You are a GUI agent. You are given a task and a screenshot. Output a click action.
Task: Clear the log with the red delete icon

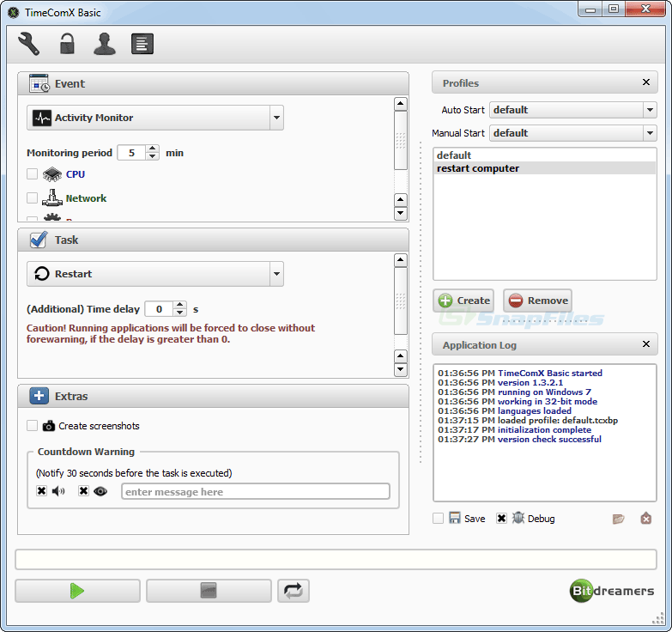coord(646,519)
